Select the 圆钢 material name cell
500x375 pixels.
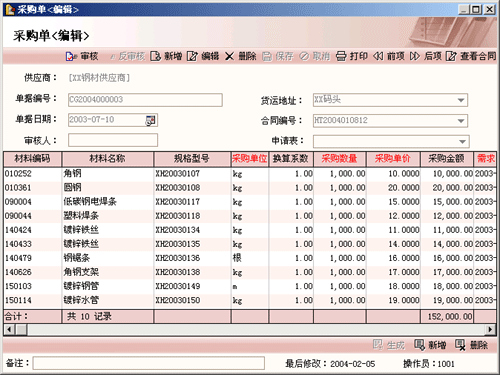pos(108,188)
